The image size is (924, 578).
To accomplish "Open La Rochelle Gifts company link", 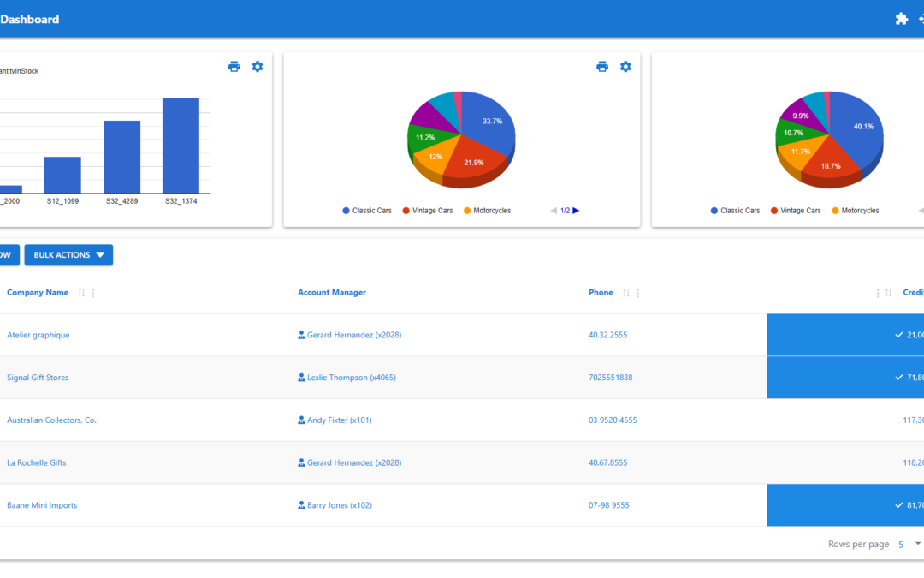I will (x=37, y=462).
